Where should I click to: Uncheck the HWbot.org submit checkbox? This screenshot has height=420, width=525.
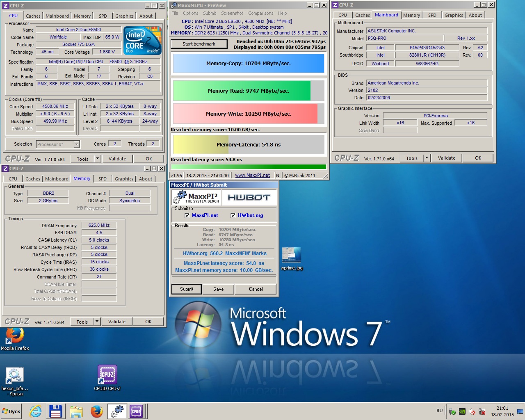[x=233, y=215]
